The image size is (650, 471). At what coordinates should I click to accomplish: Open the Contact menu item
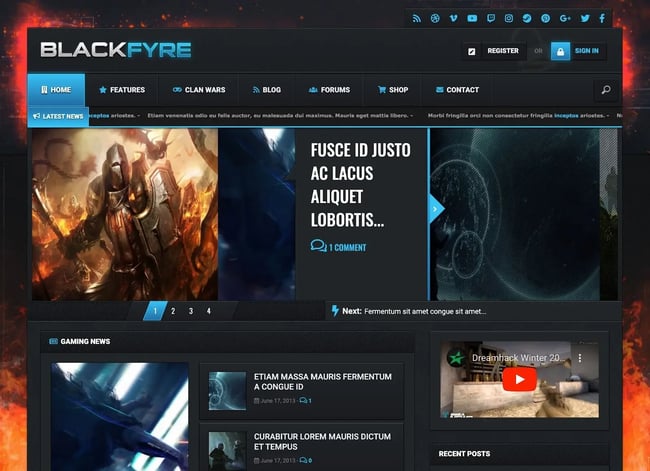click(x=457, y=90)
